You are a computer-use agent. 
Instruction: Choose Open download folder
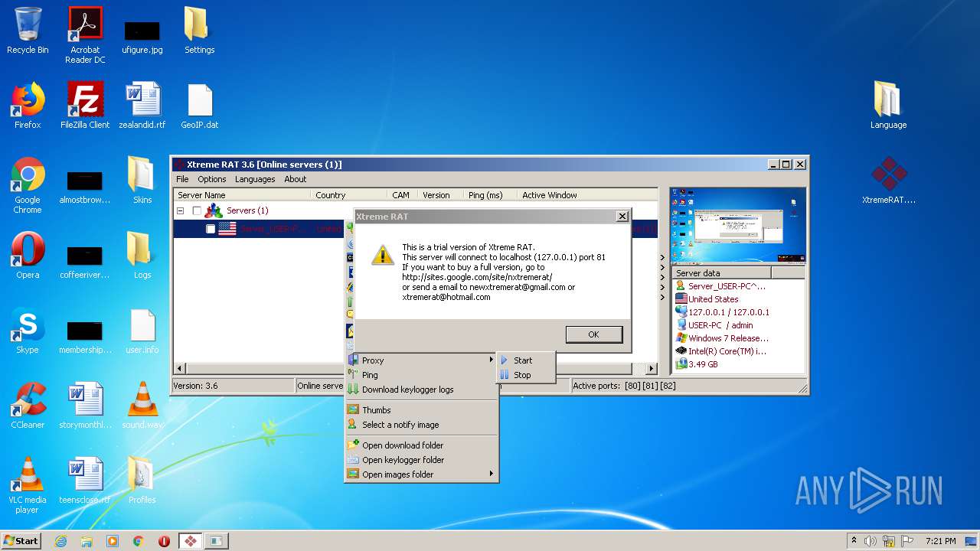(x=421, y=445)
